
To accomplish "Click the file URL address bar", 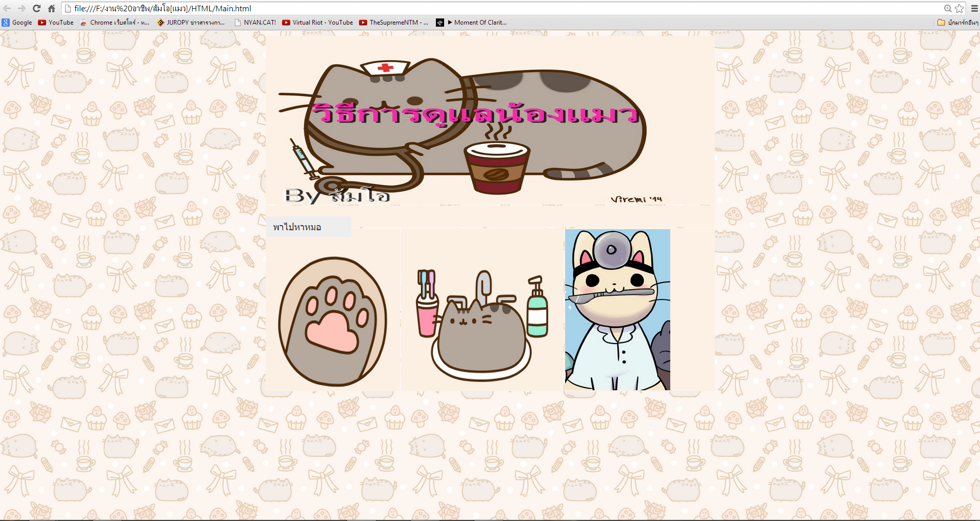I will (503, 8).
